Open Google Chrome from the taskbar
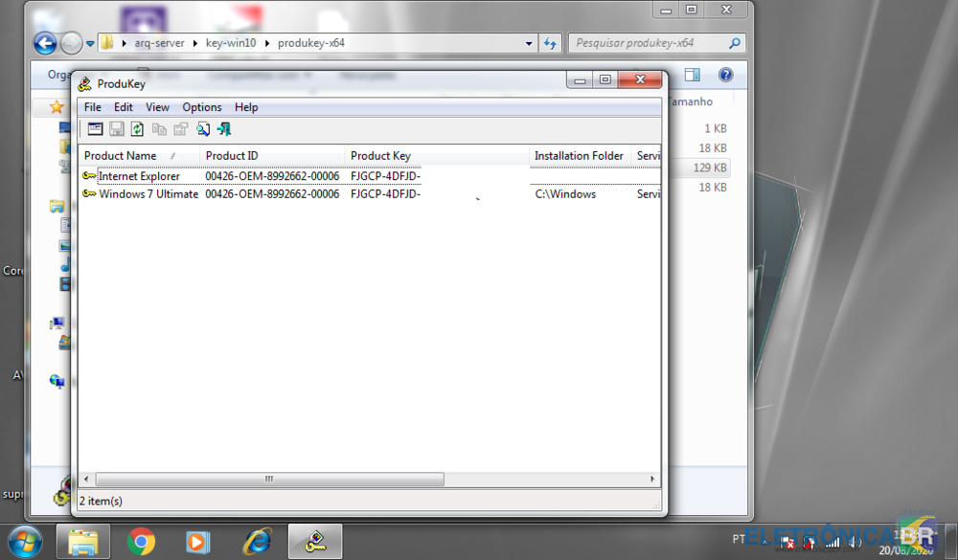Viewport: 958px width, 560px height. click(x=141, y=542)
